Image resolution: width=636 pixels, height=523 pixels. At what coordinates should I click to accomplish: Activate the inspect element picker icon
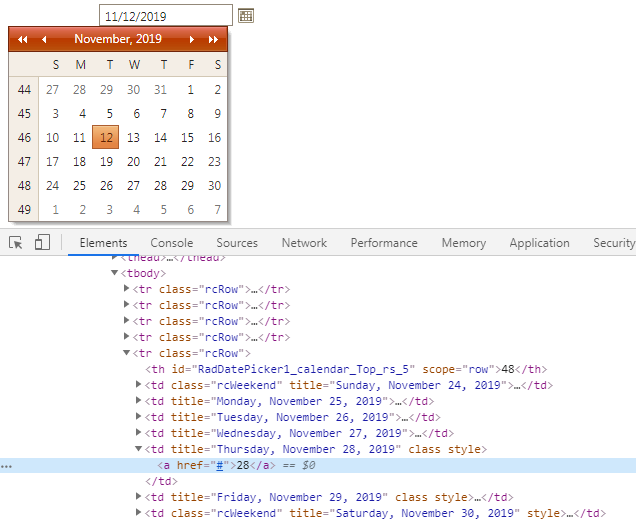[16, 243]
